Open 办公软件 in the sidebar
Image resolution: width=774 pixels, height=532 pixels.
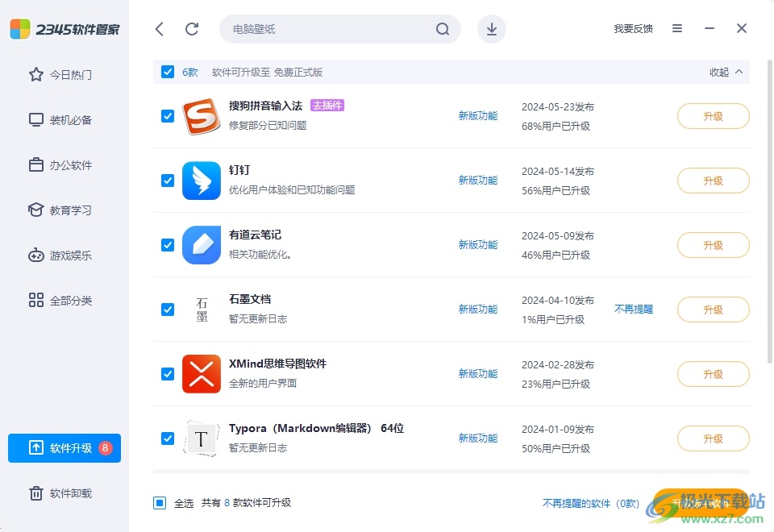click(x=60, y=164)
